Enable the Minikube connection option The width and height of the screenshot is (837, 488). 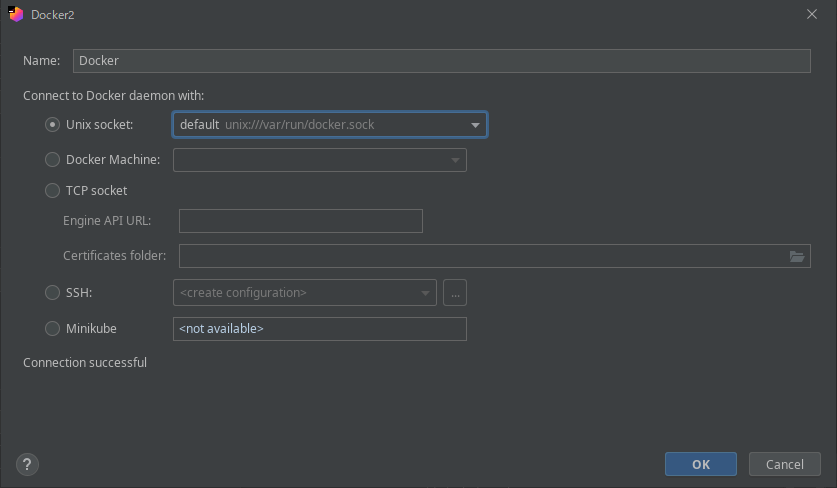tap(53, 328)
